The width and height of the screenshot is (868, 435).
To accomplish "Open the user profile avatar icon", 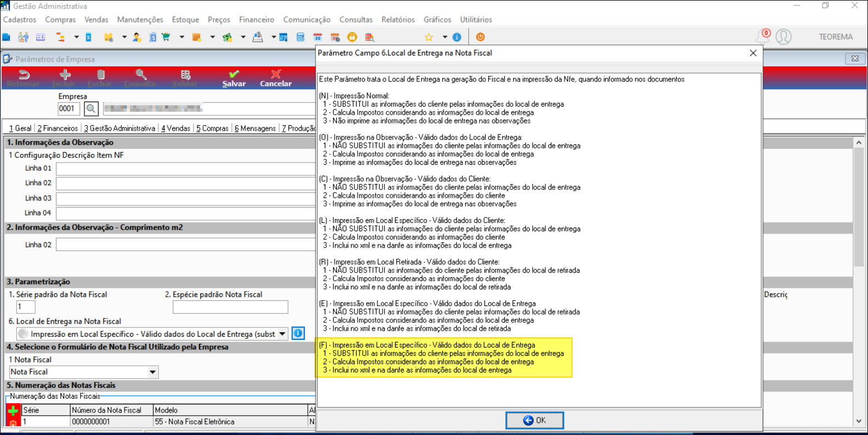I will [784, 37].
